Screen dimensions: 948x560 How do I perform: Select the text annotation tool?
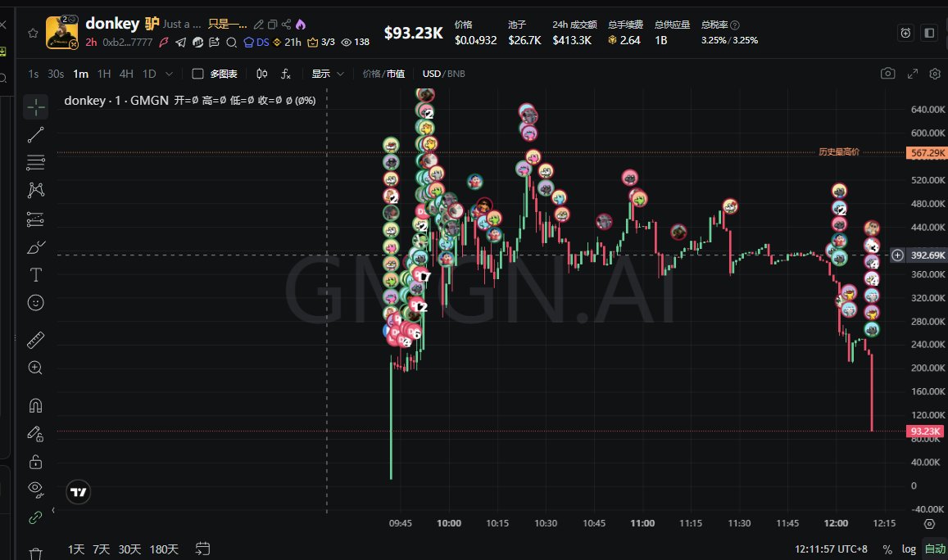click(x=36, y=275)
